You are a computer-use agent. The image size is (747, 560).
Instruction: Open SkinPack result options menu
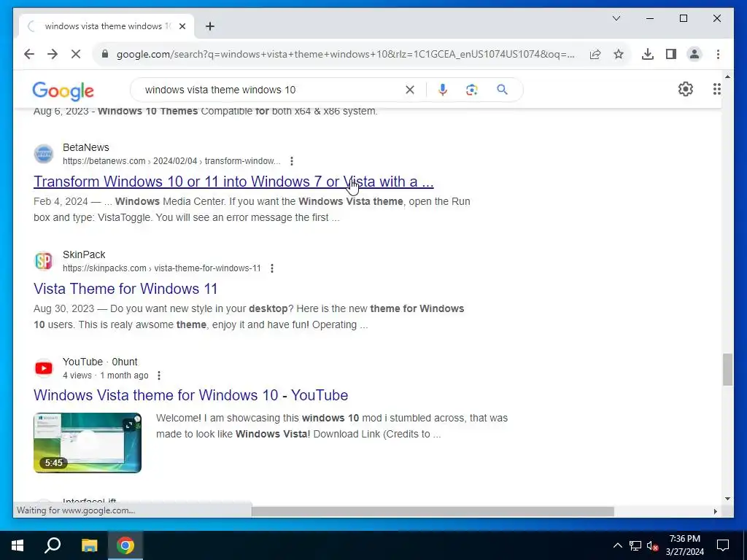pos(272,268)
